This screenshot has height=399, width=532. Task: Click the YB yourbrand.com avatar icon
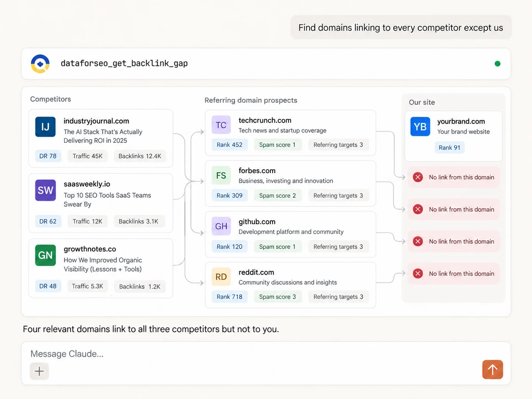420,127
